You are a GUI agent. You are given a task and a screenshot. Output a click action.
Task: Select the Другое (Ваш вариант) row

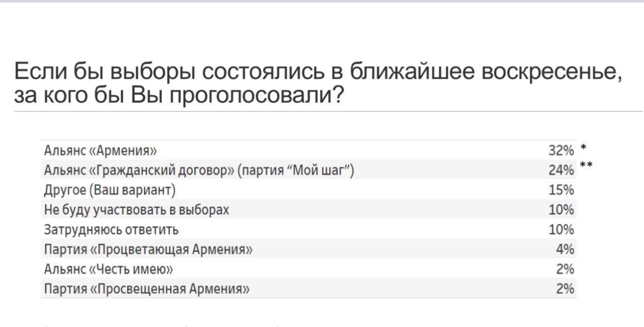click(x=110, y=190)
